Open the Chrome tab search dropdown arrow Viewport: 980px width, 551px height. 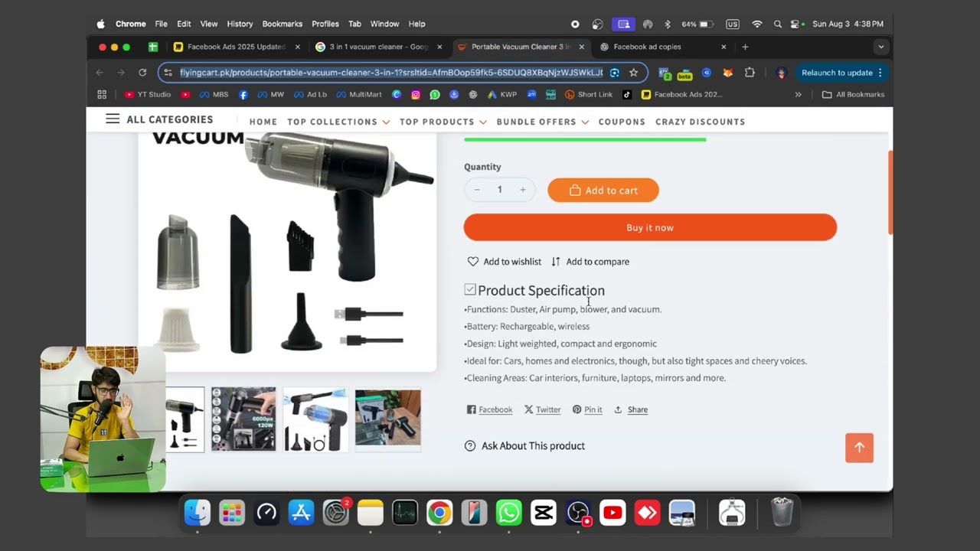pyautogui.click(x=880, y=47)
